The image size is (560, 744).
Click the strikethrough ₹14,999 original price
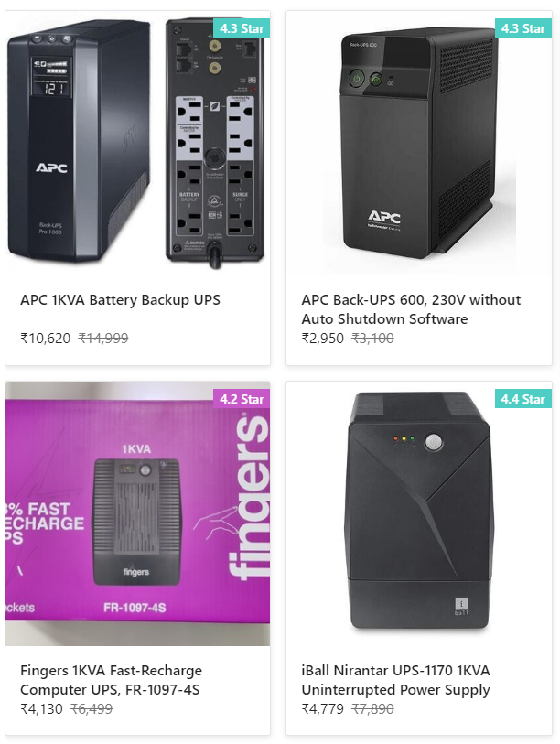click(103, 338)
